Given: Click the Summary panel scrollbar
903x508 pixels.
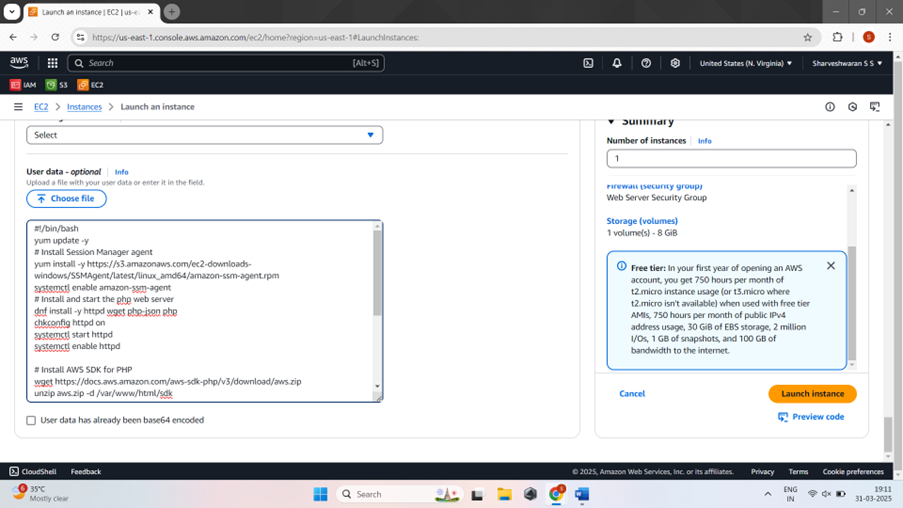Looking at the screenshot, I should pyautogui.click(x=852, y=303).
